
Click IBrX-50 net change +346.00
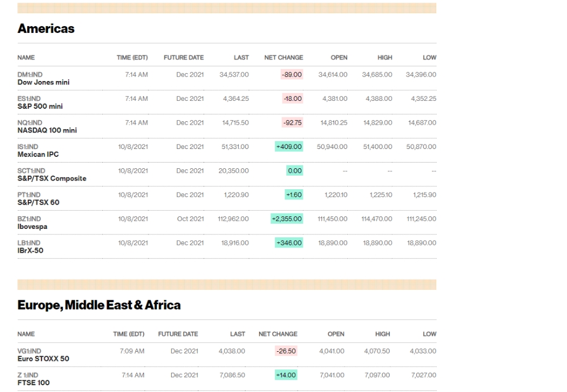pos(289,243)
